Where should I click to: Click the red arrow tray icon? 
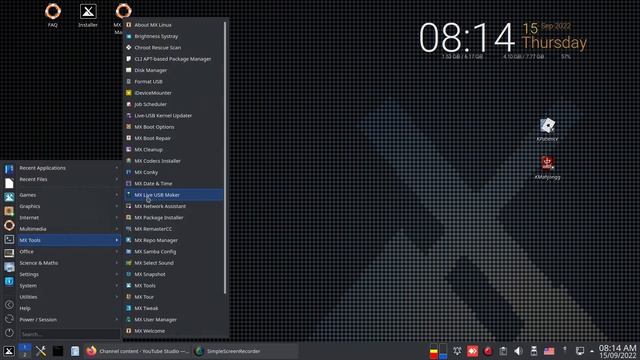click(473, 351)
